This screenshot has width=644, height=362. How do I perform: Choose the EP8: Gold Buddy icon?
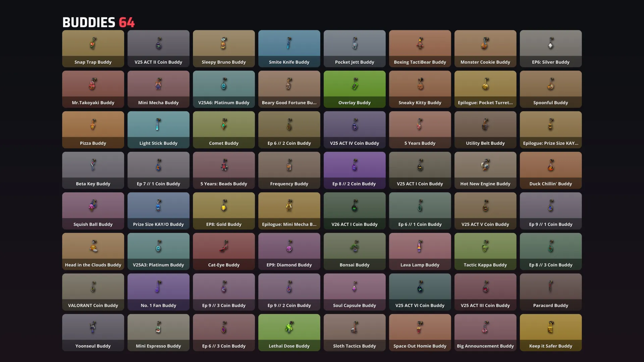point(224,205)
